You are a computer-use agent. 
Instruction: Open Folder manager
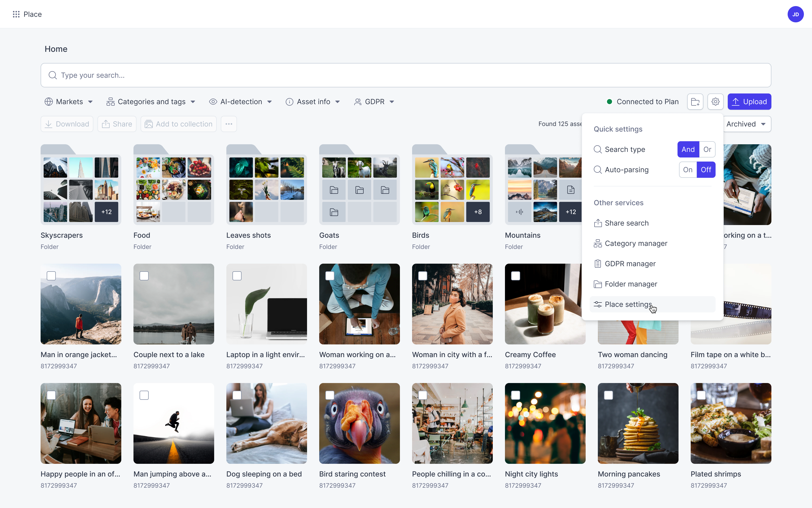pos(652,284)
